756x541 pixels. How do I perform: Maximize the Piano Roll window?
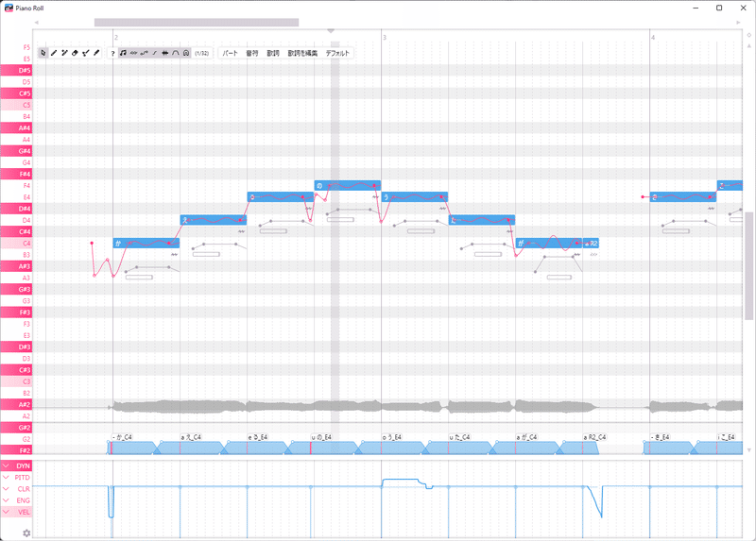(x=719, y=8)
